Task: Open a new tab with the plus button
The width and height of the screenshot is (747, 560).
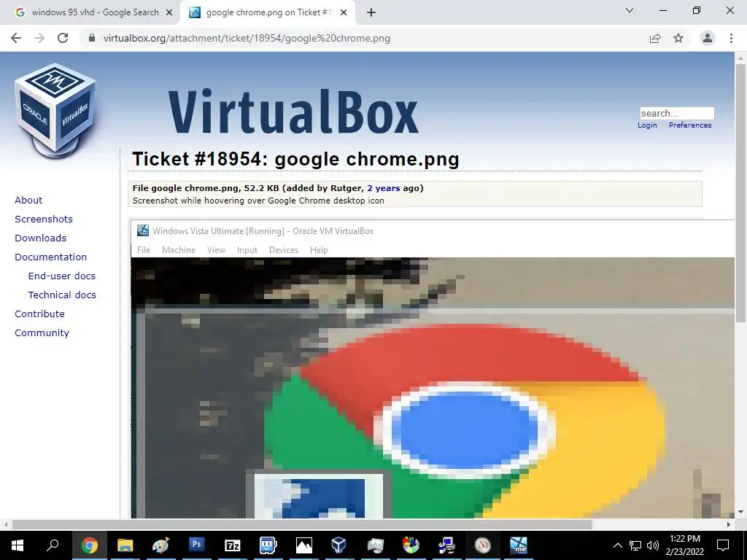Action: [x=371, y=13]
